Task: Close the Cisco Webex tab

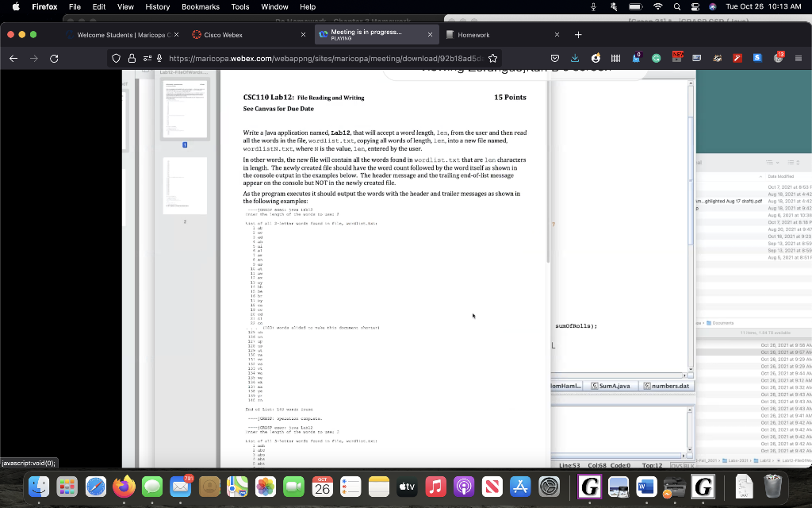Action: point(304,35)
